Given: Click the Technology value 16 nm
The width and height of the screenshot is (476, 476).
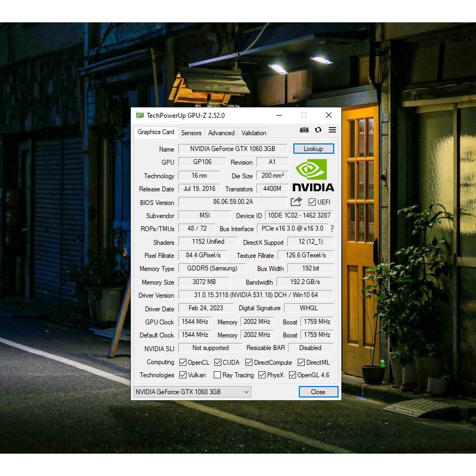Looking at the screenshot, I should [x=199, y=176].
